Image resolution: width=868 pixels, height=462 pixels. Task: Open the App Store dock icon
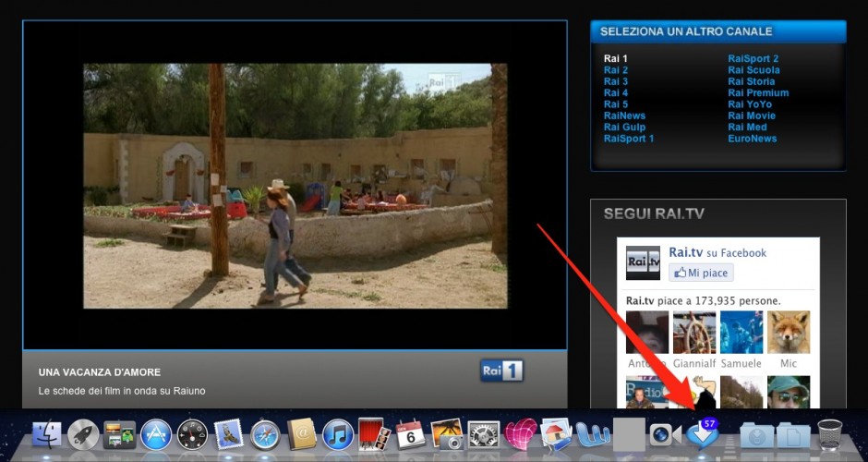156,434
